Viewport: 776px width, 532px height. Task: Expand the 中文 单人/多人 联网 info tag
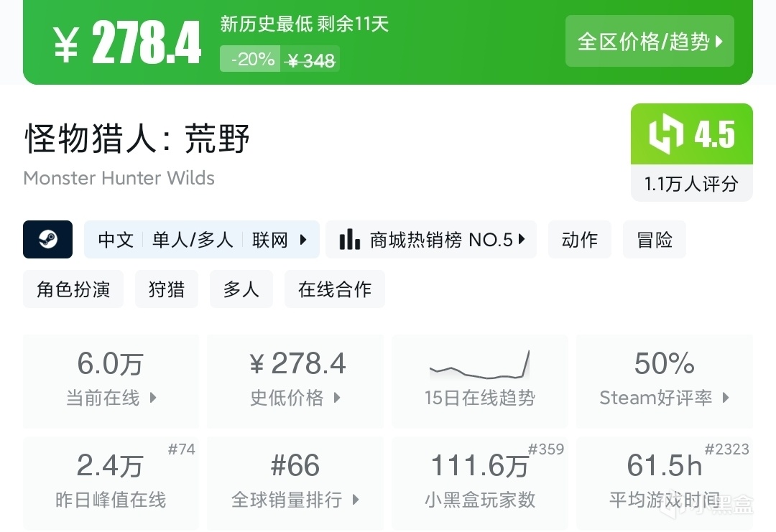pos(202,239)
